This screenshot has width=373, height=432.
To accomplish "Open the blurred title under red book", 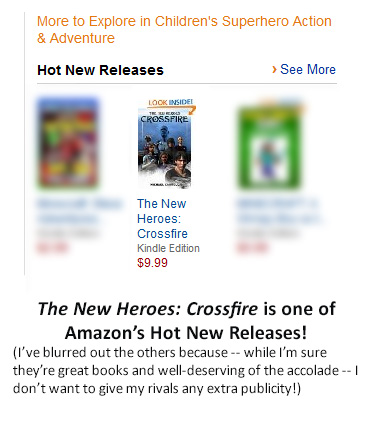I will click(79, 211).
